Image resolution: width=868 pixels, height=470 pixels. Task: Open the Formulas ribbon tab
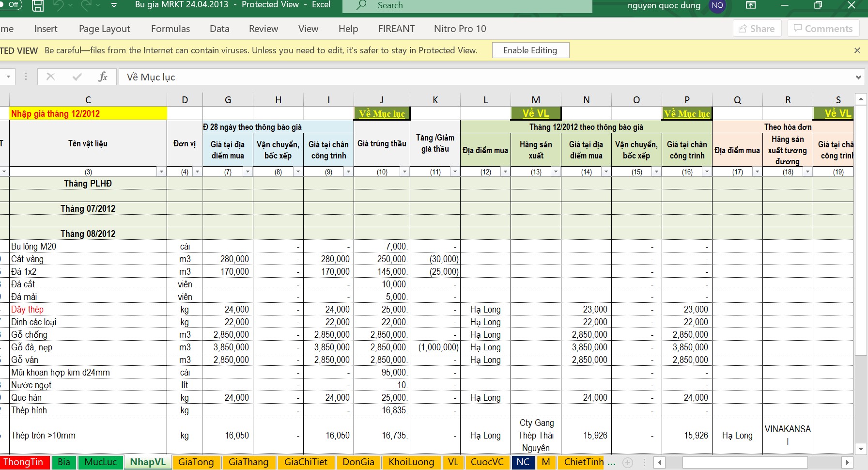pos(170,29)
